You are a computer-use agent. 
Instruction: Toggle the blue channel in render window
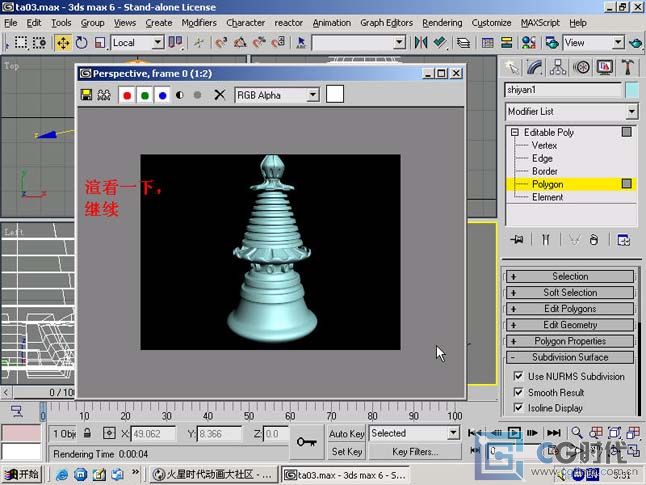[162, 95]
